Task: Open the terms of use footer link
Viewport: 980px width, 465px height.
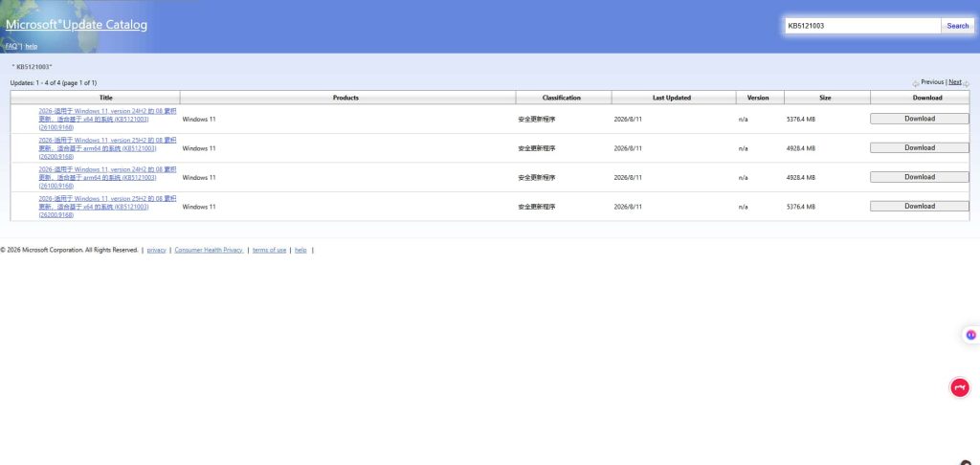Action: [x=269, y=250]
